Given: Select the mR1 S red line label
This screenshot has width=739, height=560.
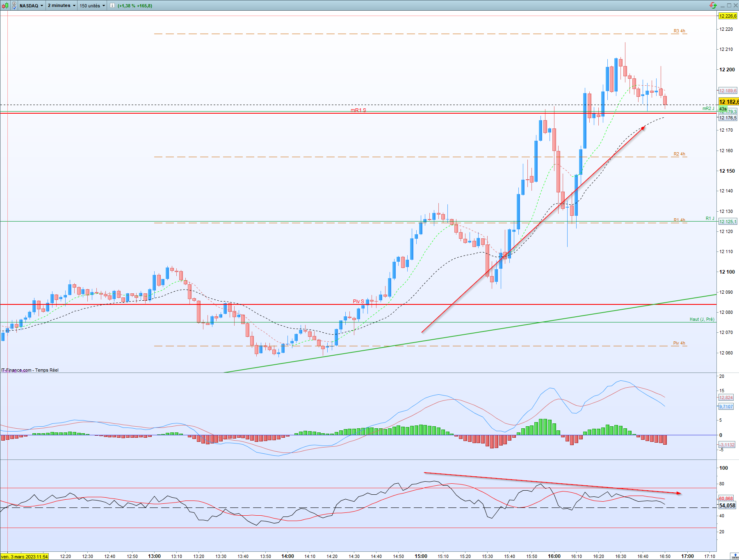Looking at the screenshot, I should click(x=358, y=110).
